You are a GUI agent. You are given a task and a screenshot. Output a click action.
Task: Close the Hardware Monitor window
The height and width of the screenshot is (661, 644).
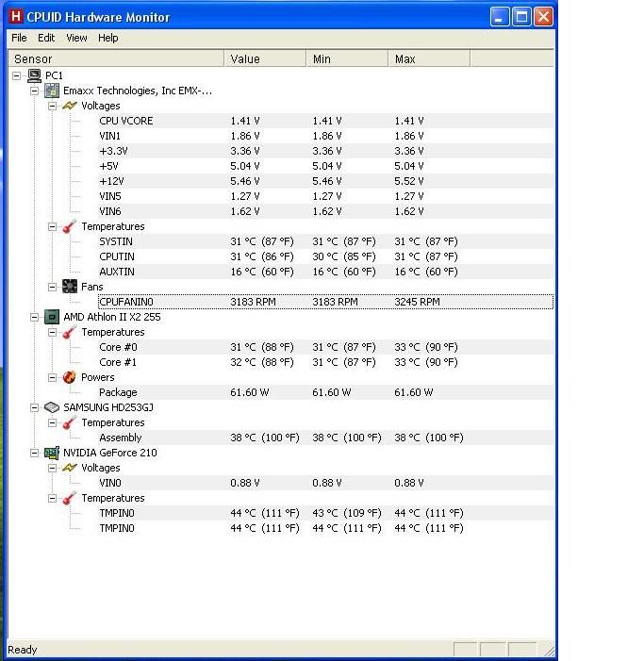[544, 17]
